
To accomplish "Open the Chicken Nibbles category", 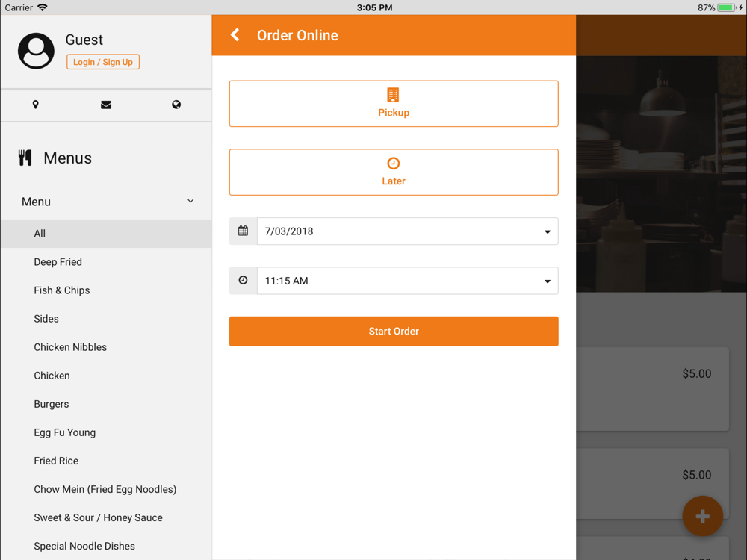I will [106, 347].
